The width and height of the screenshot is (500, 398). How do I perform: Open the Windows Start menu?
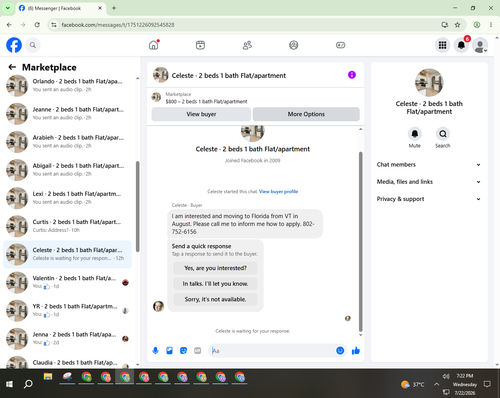[9, 384]
